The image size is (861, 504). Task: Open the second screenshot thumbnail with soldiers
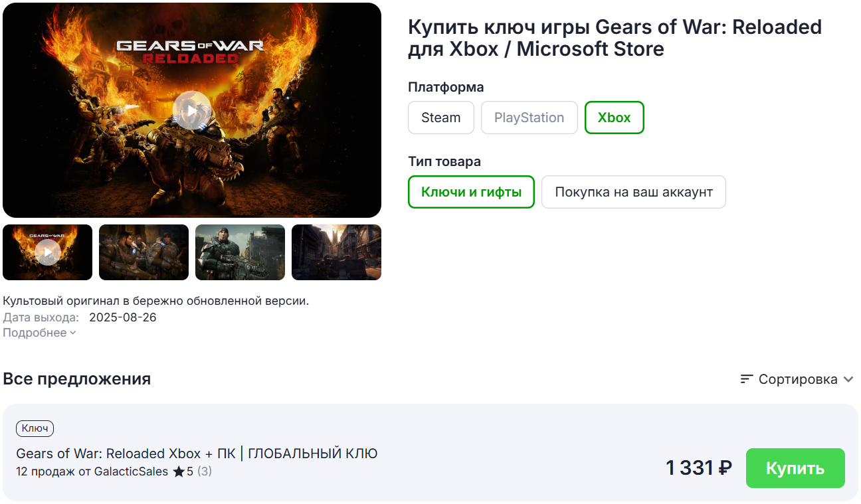point(143,252)
